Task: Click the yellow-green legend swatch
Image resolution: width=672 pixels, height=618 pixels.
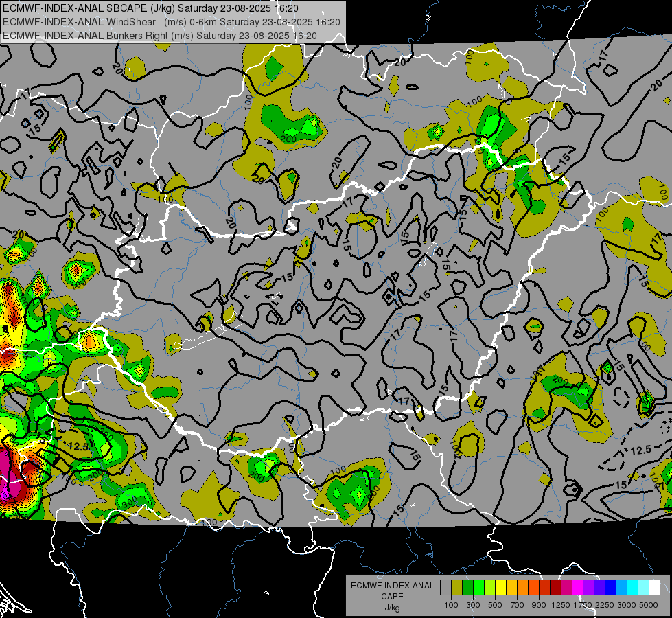Action: coord(490,587)
